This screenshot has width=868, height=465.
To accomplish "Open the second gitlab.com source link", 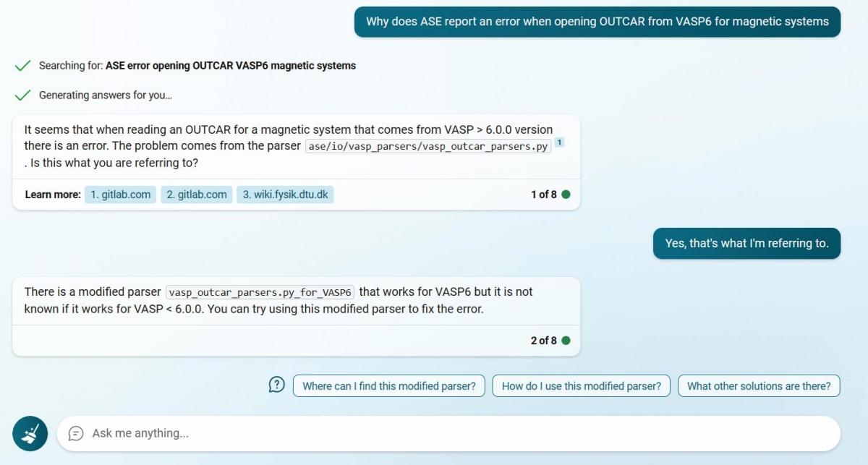I will point(197,195).
